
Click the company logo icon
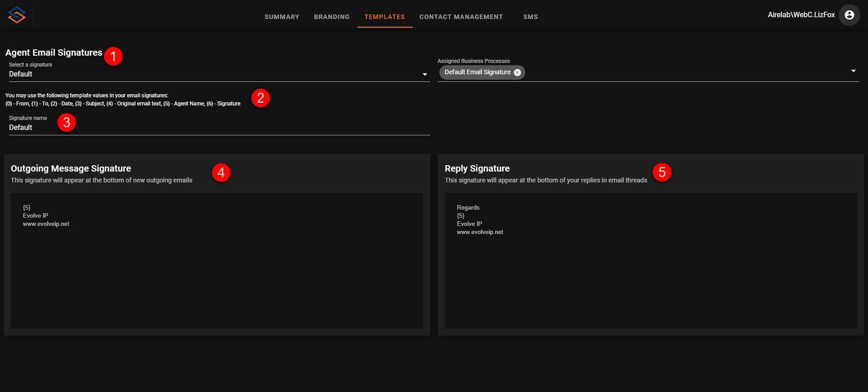click(17, 15)
